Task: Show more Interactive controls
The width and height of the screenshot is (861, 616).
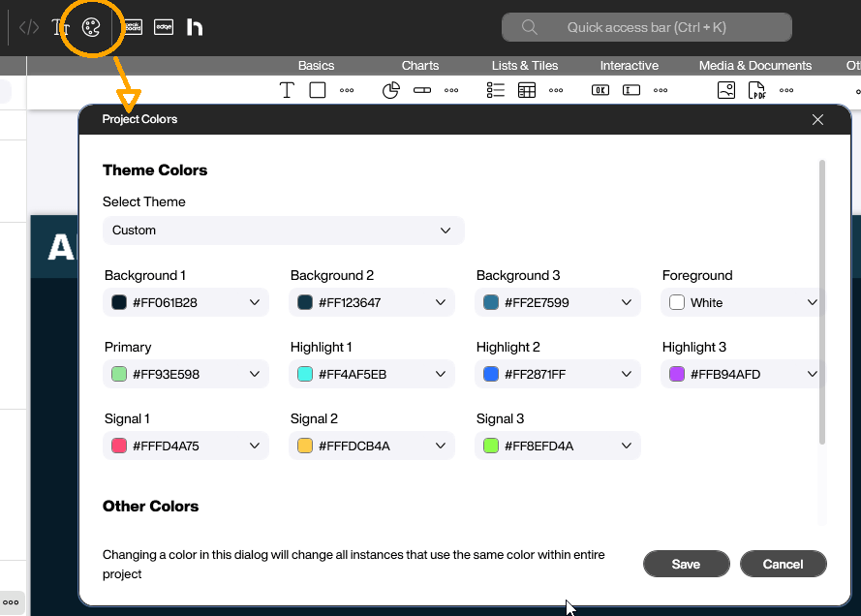Action: (x=661, y=91)
